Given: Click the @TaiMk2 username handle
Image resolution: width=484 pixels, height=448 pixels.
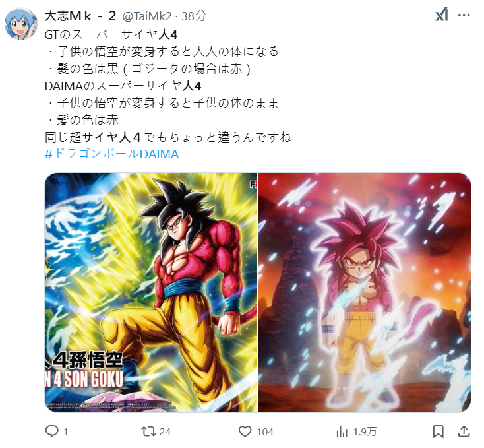Looking at the screenshot, I should click(146, 16).
